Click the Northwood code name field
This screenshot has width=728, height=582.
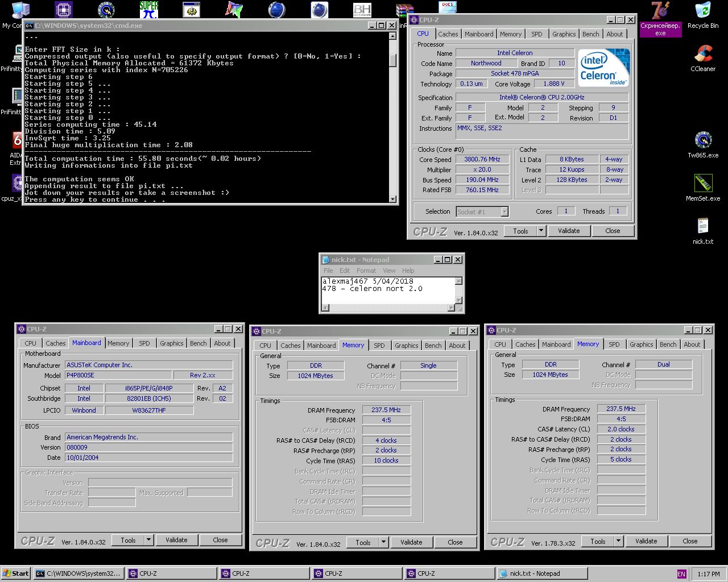tap(486, 64)
